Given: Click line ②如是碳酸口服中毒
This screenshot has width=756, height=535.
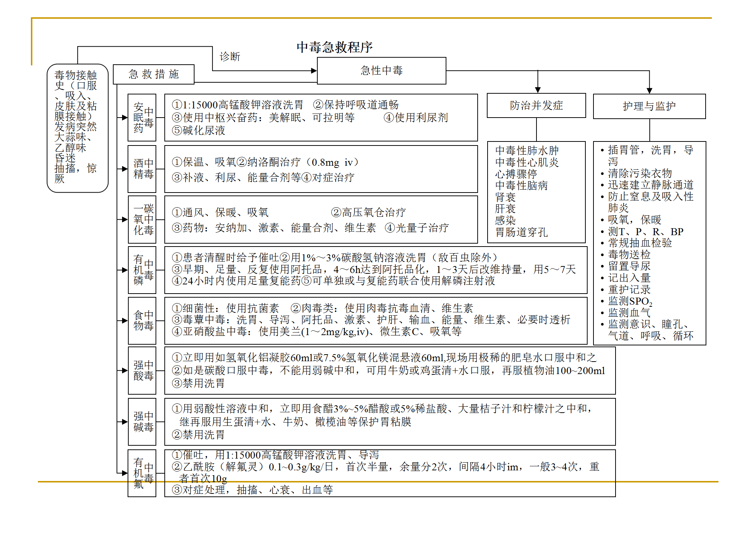Looking at the screenshot, I should (388, 370).
